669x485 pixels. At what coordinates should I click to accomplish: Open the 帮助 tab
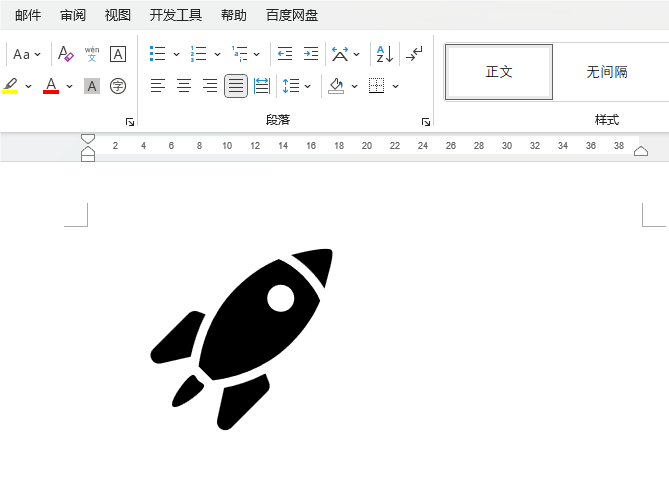tap(233, 15)
